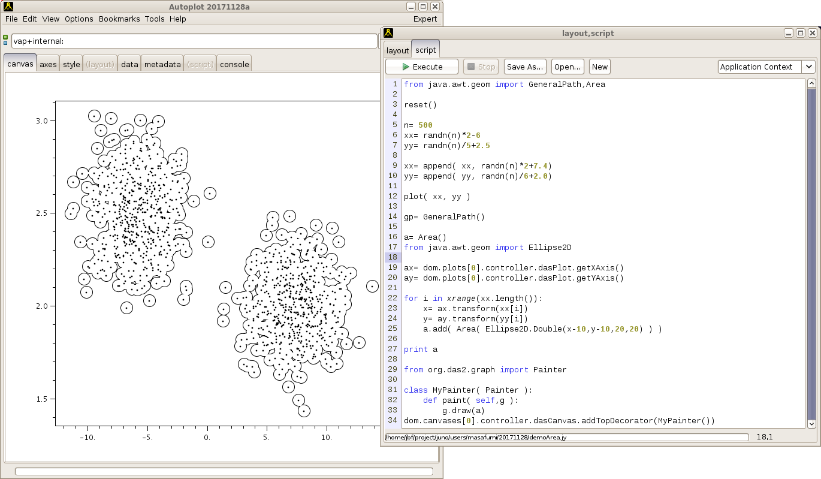
Task: Maximize the layout,script window
Action: [x=799, y=32]
